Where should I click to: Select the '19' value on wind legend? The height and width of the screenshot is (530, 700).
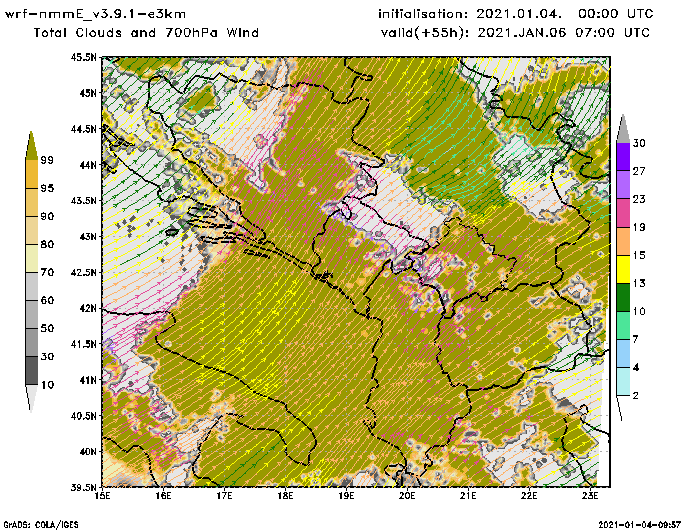coord(639,227)
